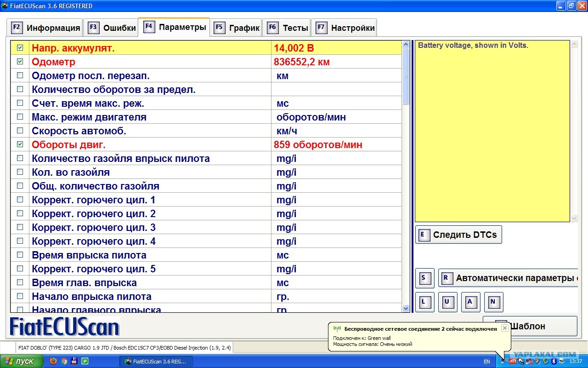Viewport: 588px width, 368px height.
Task: Tick the Время впрыска пилота checkbox
Action: pos(20,255)
